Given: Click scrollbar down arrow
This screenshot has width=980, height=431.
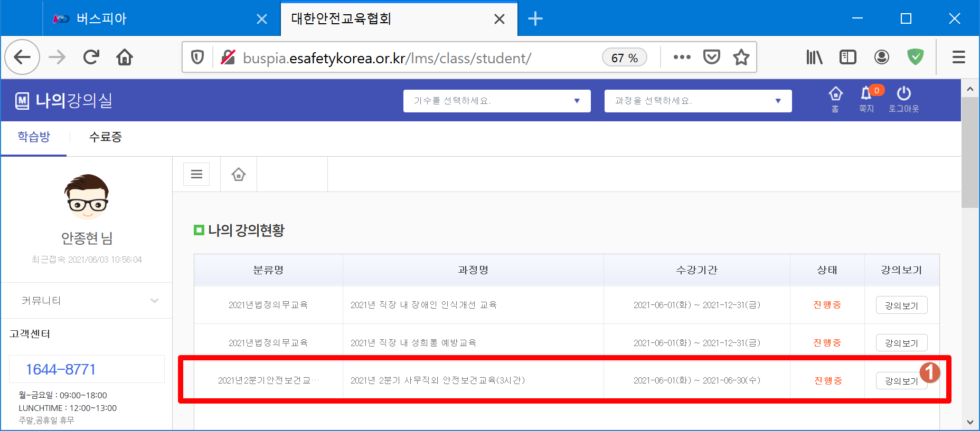Looking at the screenshot, I should coord(970,422).
